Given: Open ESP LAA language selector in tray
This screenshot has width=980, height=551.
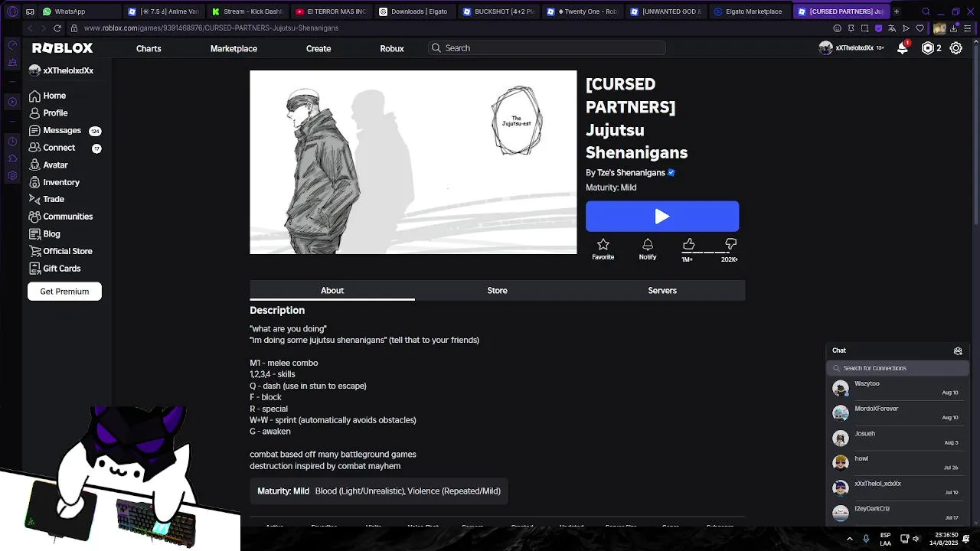Looking at the screenshot, I should pyautogui.click(x=885, y=539).
